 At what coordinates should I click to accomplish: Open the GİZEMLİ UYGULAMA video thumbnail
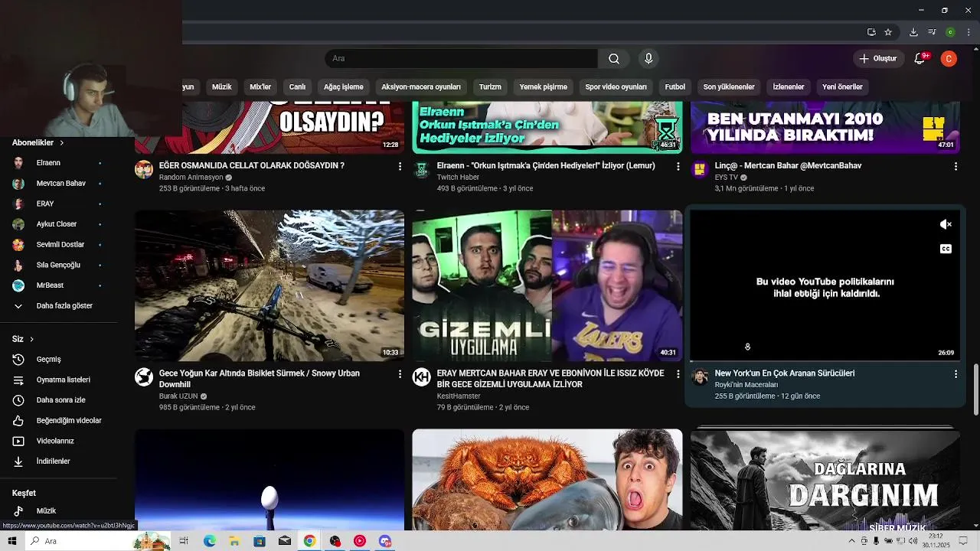[547, 285]
